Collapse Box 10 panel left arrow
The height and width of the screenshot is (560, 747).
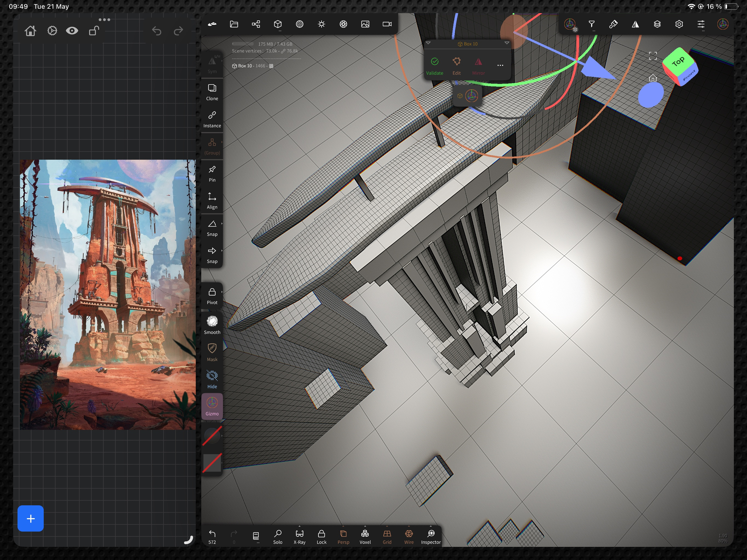(428, 43)
